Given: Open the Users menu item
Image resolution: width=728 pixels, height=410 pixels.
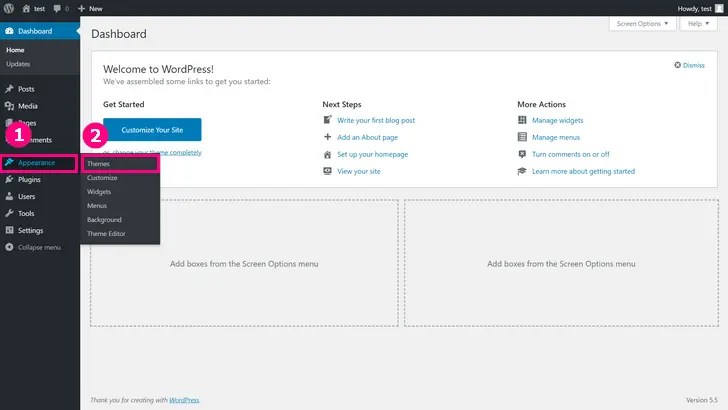Looking at the screenshot, I should click(x=40, y=196).
